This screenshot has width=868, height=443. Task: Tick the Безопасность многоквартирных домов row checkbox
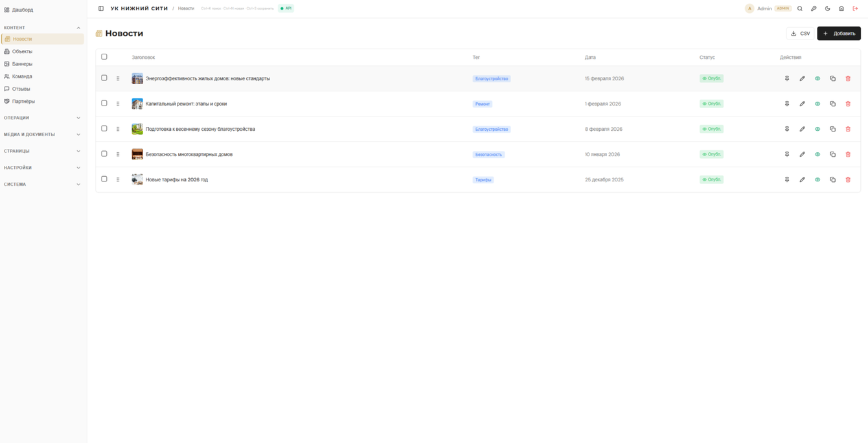pyautogui.click(x=104, y=153)
